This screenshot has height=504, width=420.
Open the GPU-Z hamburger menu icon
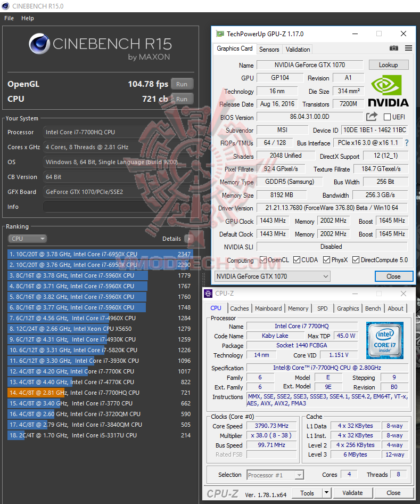click(408, 48)
